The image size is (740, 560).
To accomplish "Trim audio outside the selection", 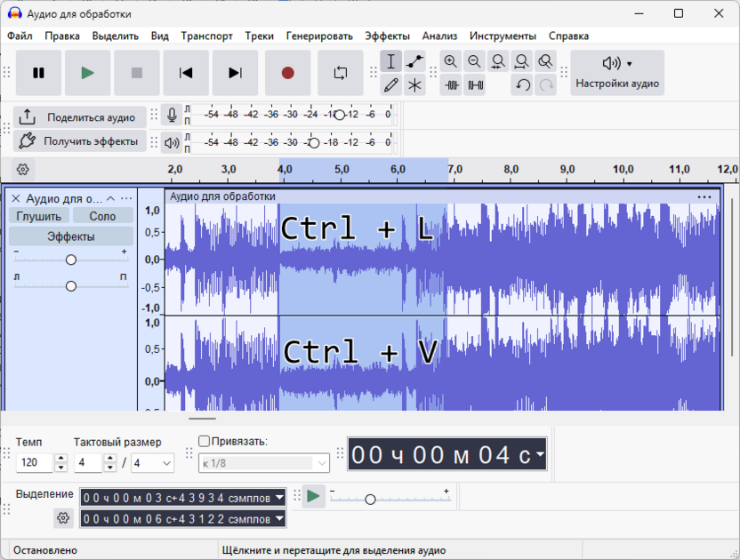I will tap(452, 85).
